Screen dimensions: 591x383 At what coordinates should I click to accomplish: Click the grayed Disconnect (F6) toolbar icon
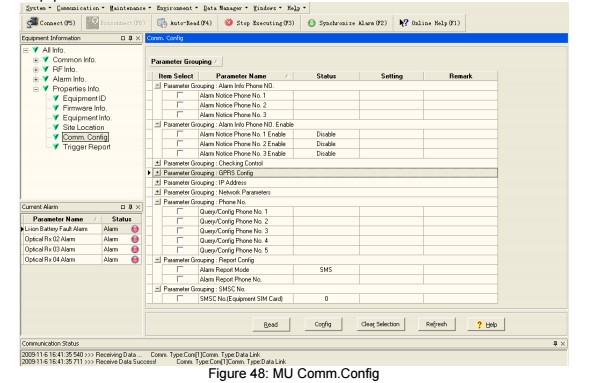pos(92,23)
